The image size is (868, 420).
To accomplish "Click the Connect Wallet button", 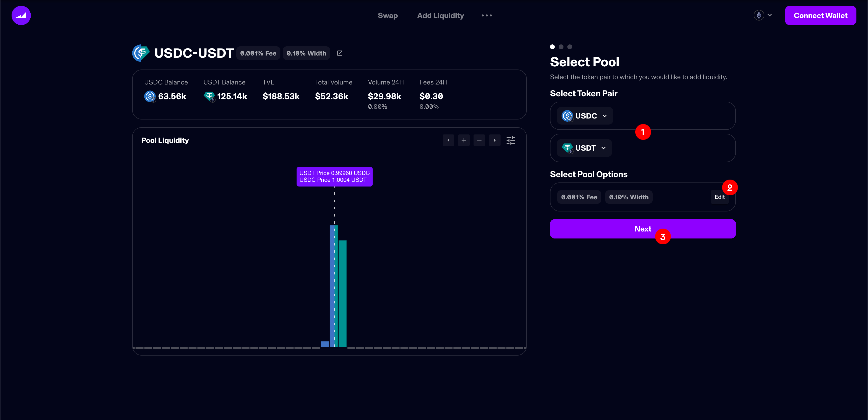I will 820,15.
